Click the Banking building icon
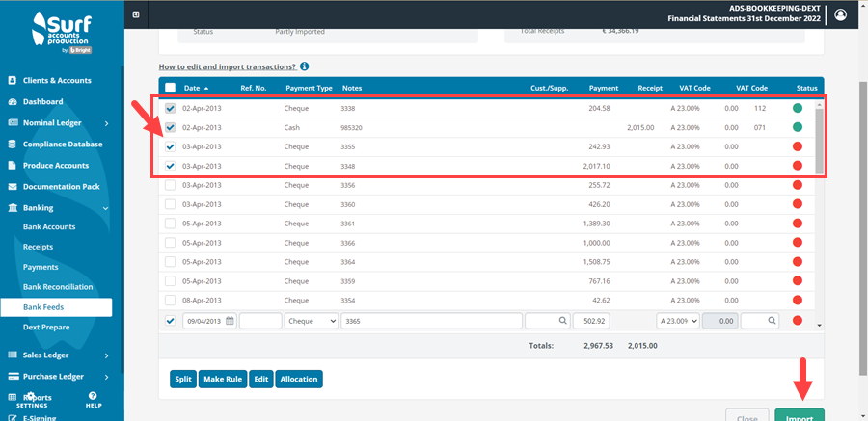 click(13, 208)
